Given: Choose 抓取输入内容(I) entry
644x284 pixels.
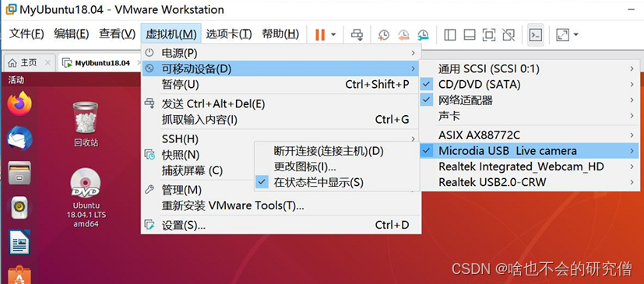Looking at the screenshot, I should click(x=281, y=119).
